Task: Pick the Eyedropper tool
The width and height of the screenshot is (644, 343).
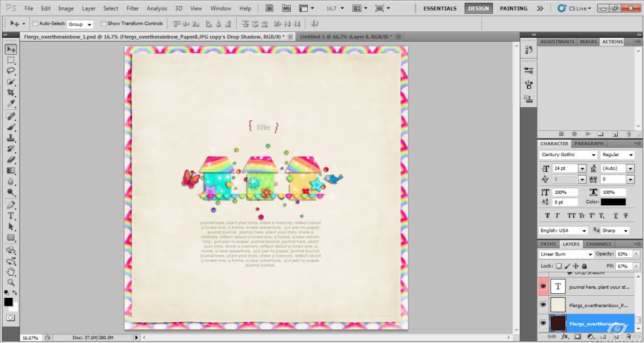Action: point(11,103)
